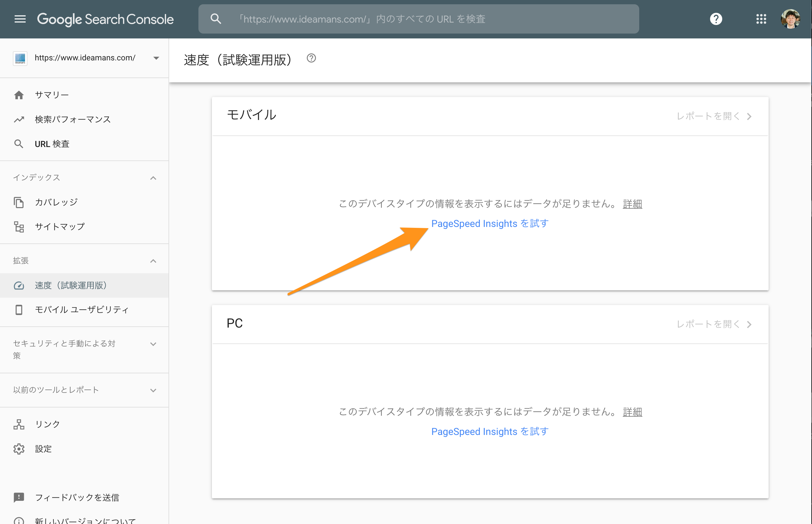Click the home icon beside サマリー

(19, 95)
